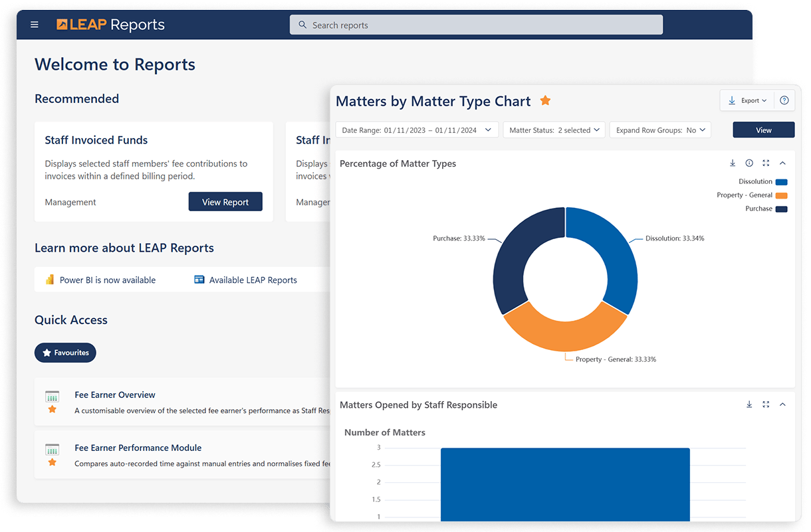Select the Favourites filter chip
This screenshot has width=811, height=532.
coord(65,353)
